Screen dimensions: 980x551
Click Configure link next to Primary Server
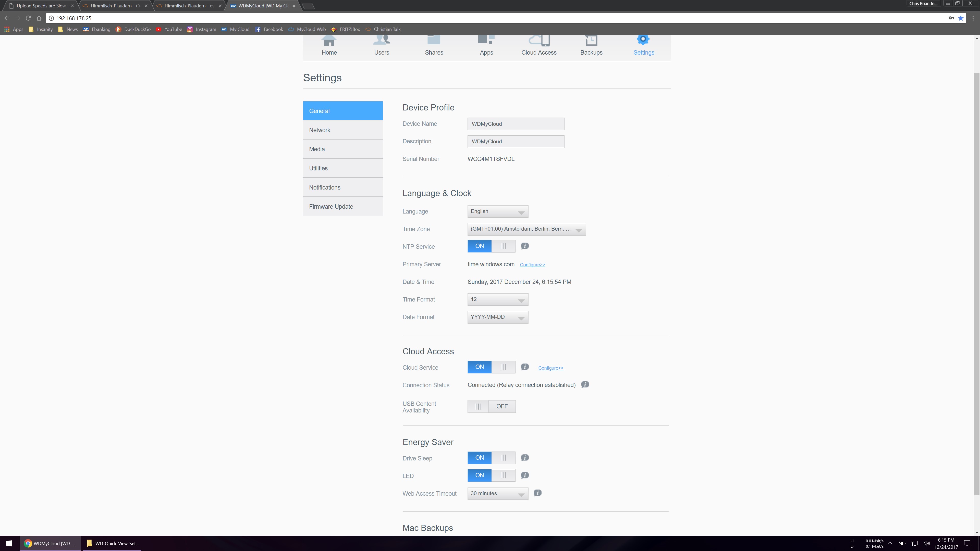coord(532,265)
